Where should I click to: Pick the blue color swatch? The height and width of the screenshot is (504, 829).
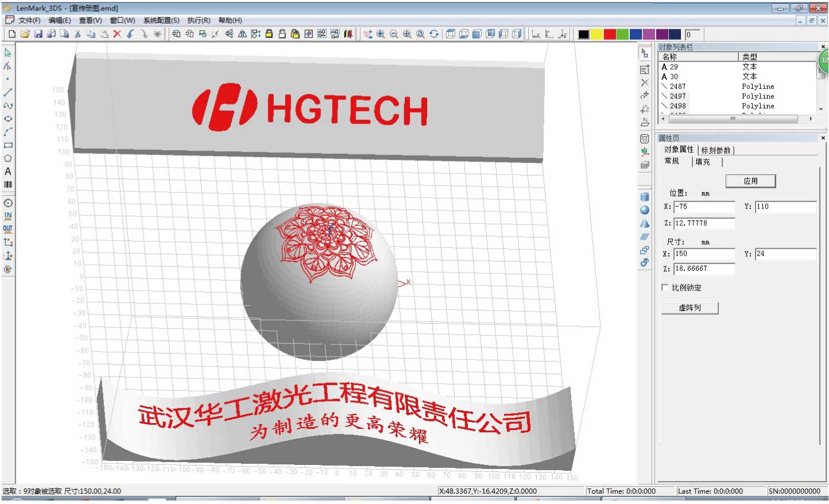click(x=636, y=34)
